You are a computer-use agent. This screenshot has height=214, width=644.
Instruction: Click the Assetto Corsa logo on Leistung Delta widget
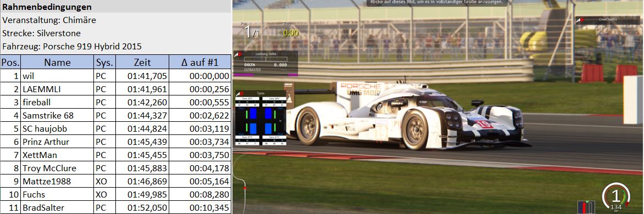238,54
